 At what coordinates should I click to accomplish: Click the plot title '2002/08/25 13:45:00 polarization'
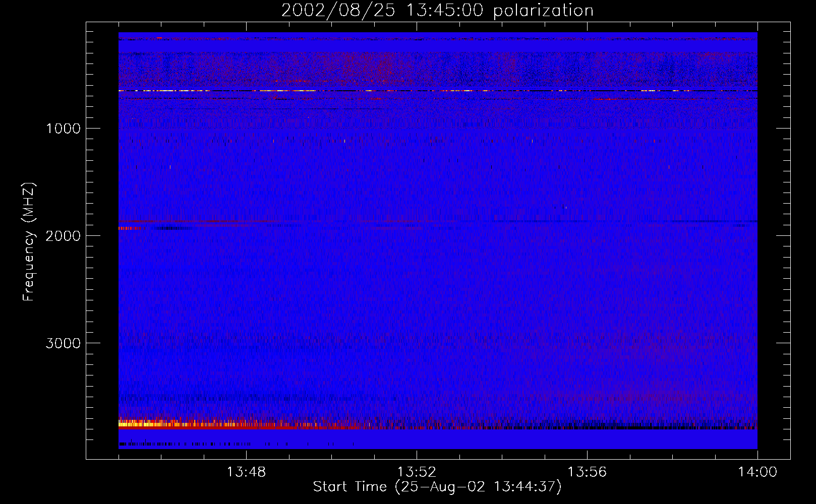[437, 10]
